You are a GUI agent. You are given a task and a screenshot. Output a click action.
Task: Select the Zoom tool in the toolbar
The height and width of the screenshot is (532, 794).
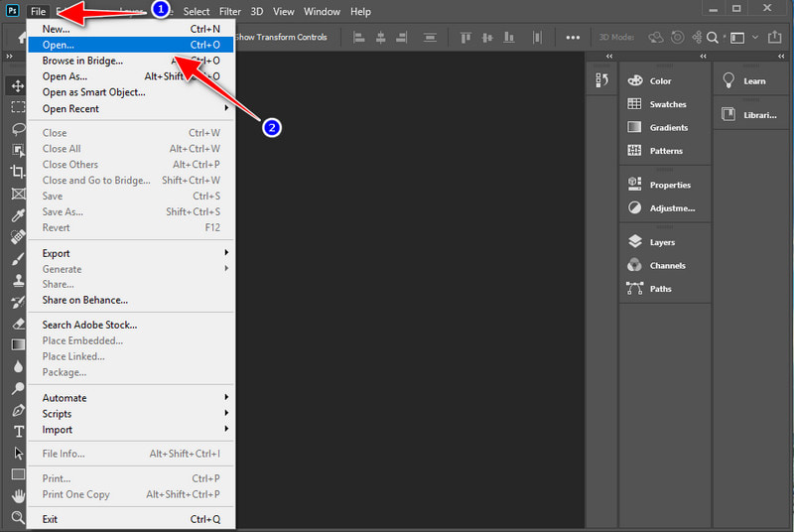pos(18,518)
